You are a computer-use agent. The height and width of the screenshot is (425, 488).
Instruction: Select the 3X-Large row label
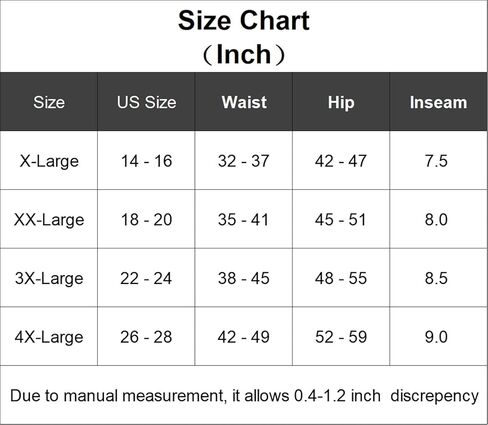[49, 279]
